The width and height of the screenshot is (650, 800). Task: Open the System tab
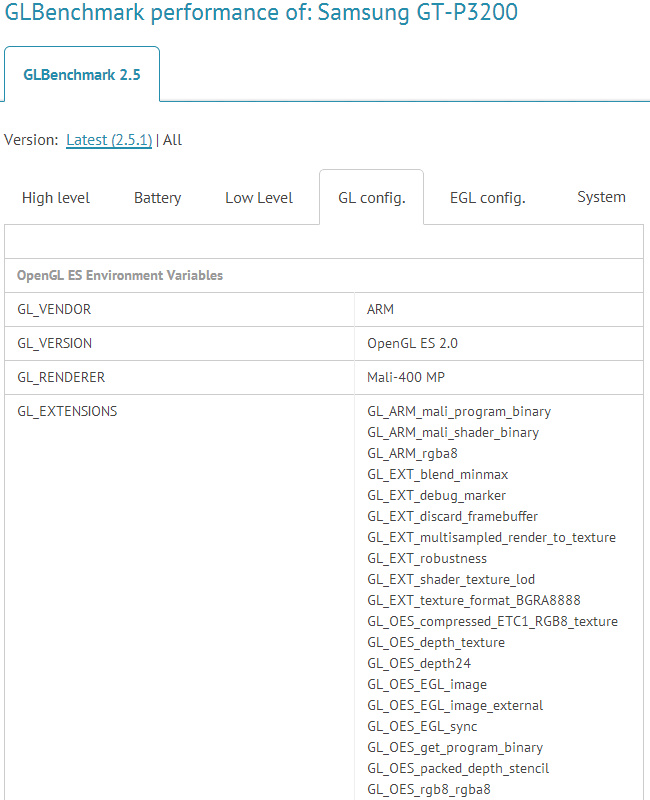pos(601,198)
